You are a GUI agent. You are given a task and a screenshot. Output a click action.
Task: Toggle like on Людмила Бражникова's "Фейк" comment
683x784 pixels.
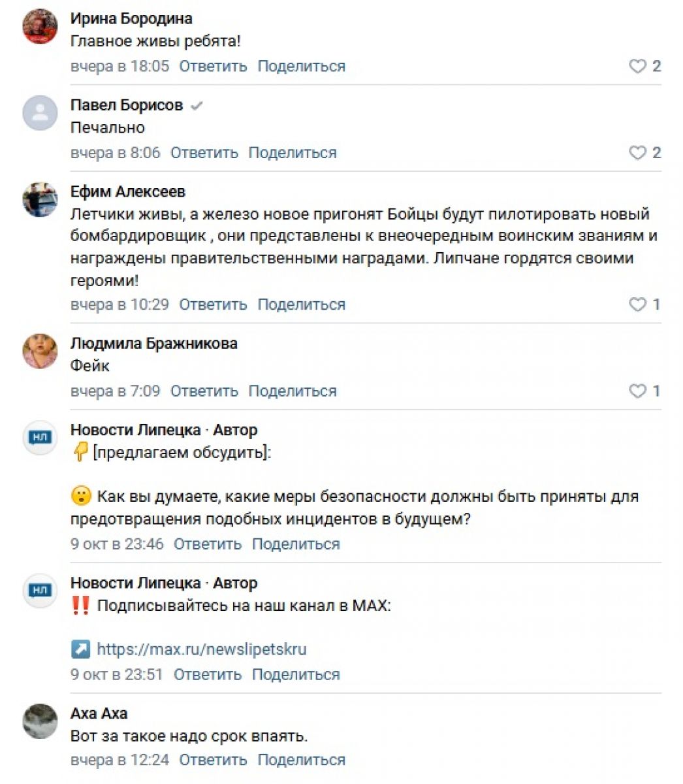(637, 391)
